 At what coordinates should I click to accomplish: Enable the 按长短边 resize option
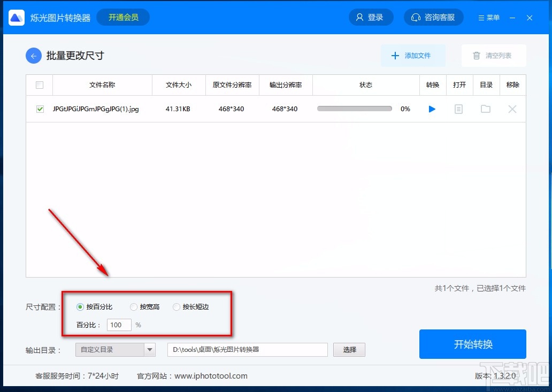pos(177,306)
